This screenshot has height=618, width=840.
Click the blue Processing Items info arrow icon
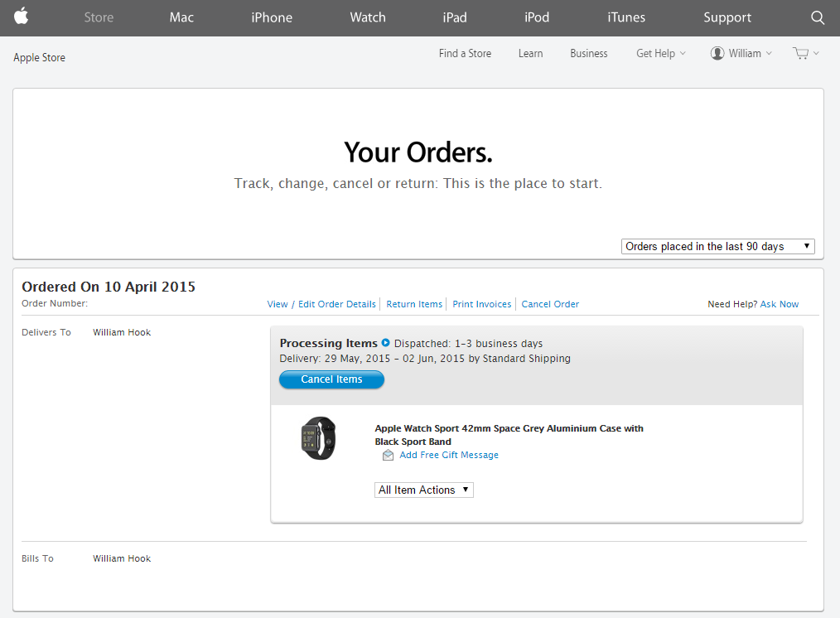(386, 343)
